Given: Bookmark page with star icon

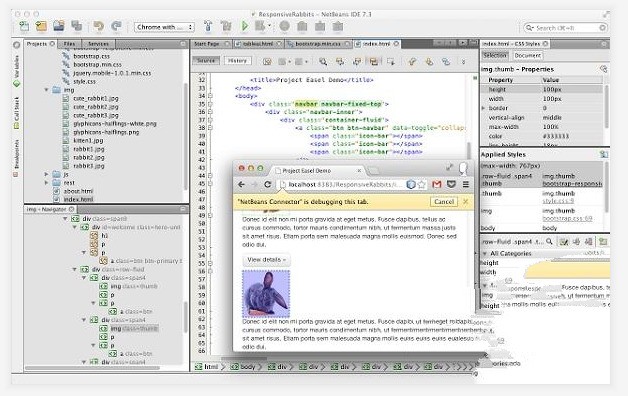Looking at the screenshot, I should click(x=421, y=184).
